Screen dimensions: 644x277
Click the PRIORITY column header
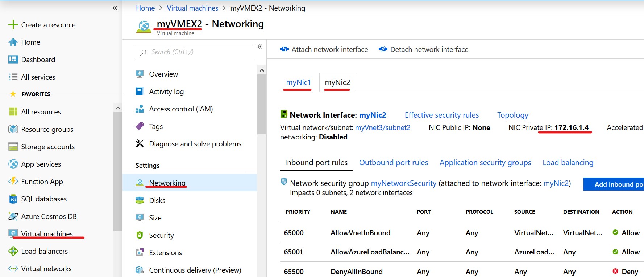point(298,212)
